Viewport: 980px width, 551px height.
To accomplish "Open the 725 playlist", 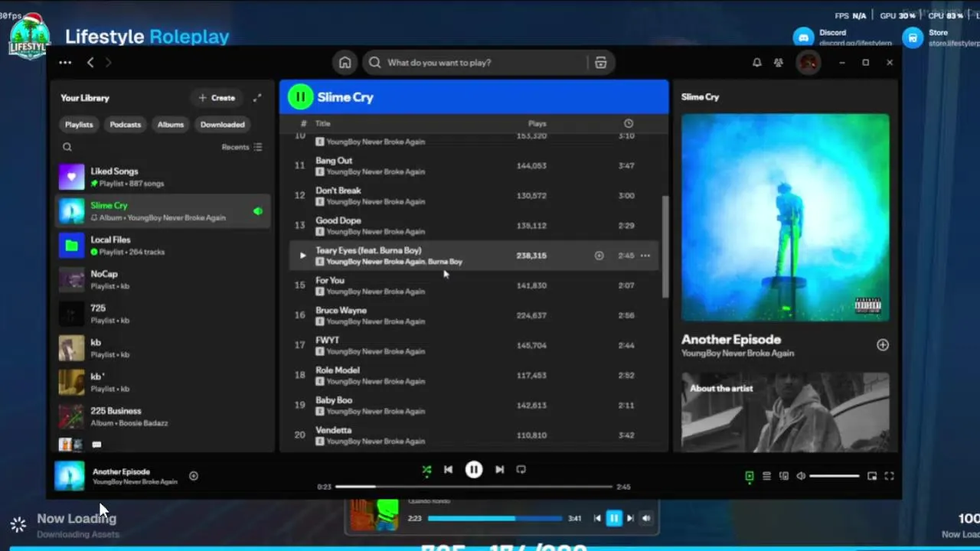I will click(x=163, y=314).
